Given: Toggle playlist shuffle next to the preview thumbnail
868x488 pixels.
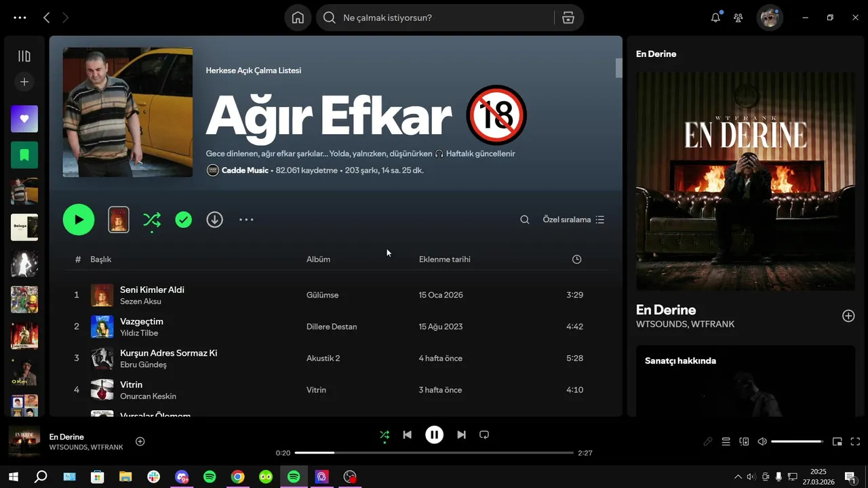Looking at the screenshot, I should coord(152,220).
